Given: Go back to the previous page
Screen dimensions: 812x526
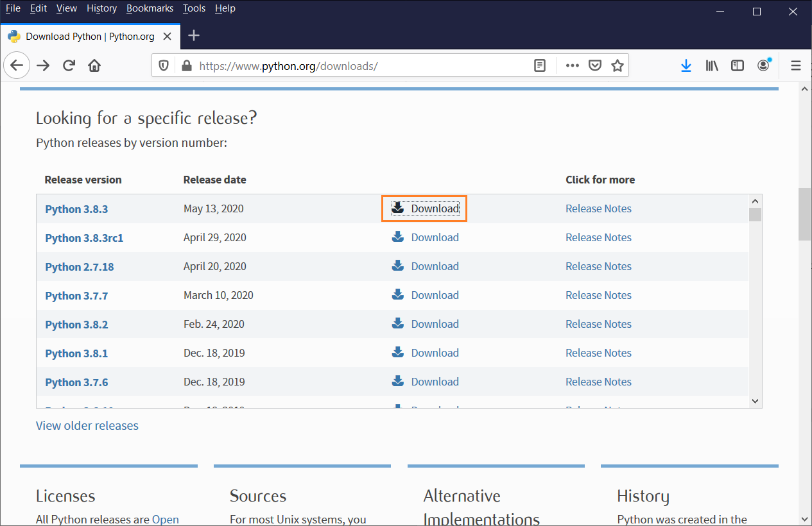Looking at the screenshot, I should [17, 65].
